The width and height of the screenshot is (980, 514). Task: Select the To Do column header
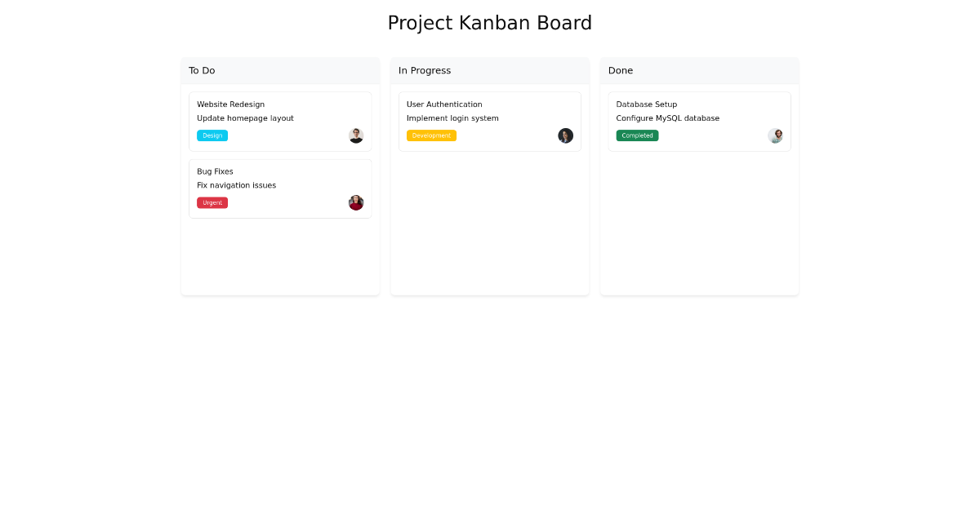pos(202,70)
